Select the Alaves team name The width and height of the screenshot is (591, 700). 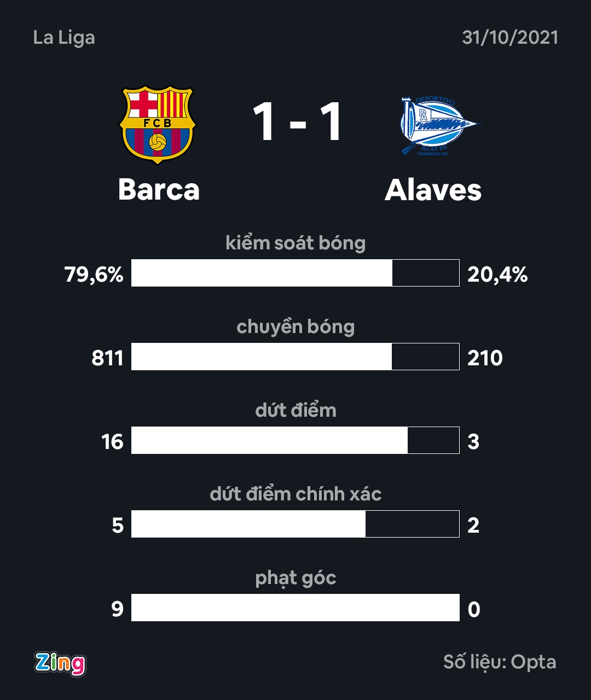pyautogui.click(x=433, y=190)
